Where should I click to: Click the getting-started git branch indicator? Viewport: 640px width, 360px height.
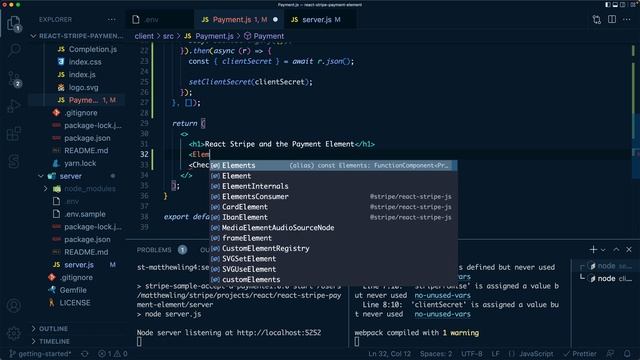(x=40, y=354)
